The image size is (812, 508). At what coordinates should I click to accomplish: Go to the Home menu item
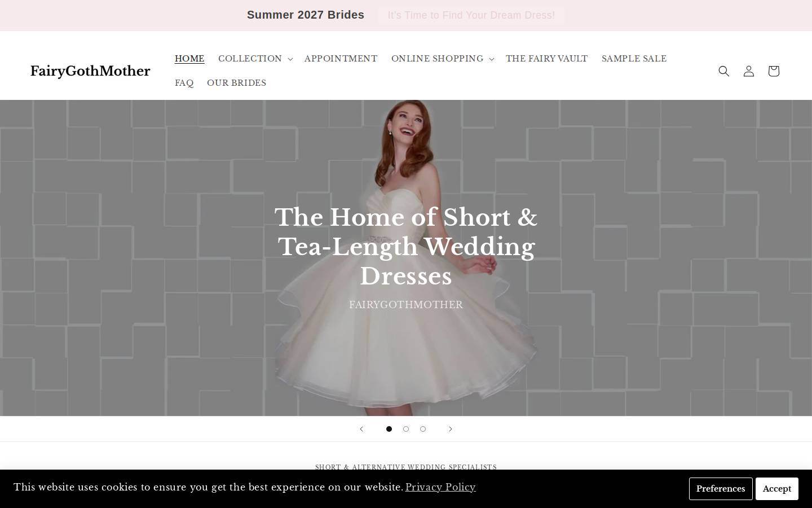click(x=189, y=59)
